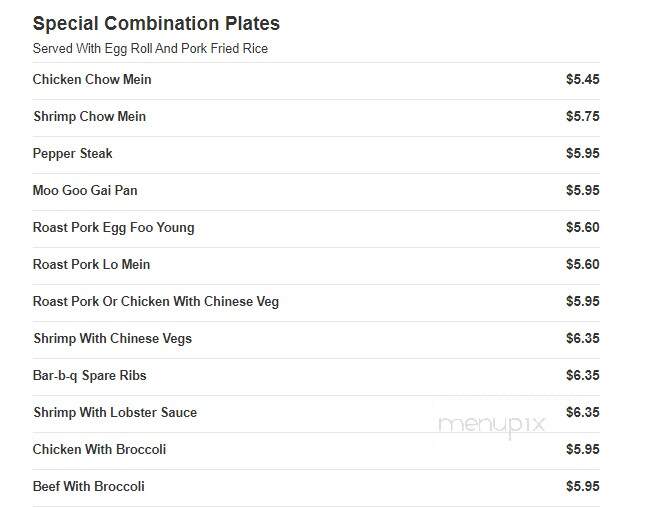Select the Shrimp Chow Mein item
Viewport: 671px width, 507px height.
(90, 116)
